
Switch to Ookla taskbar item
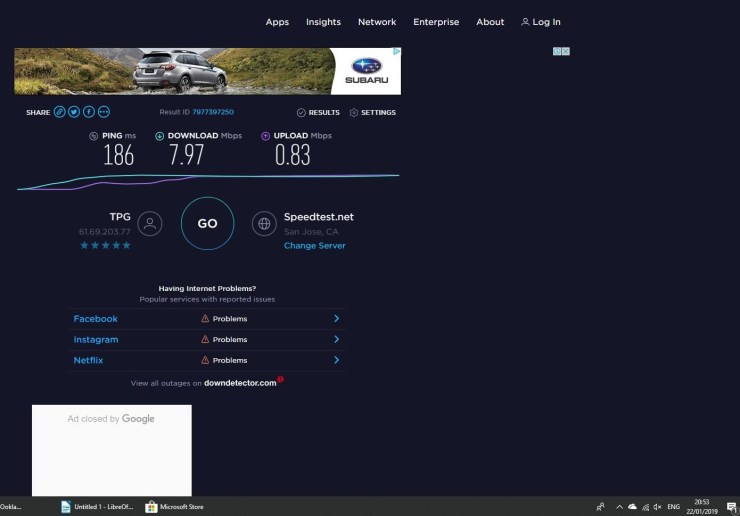coord(11,507)
